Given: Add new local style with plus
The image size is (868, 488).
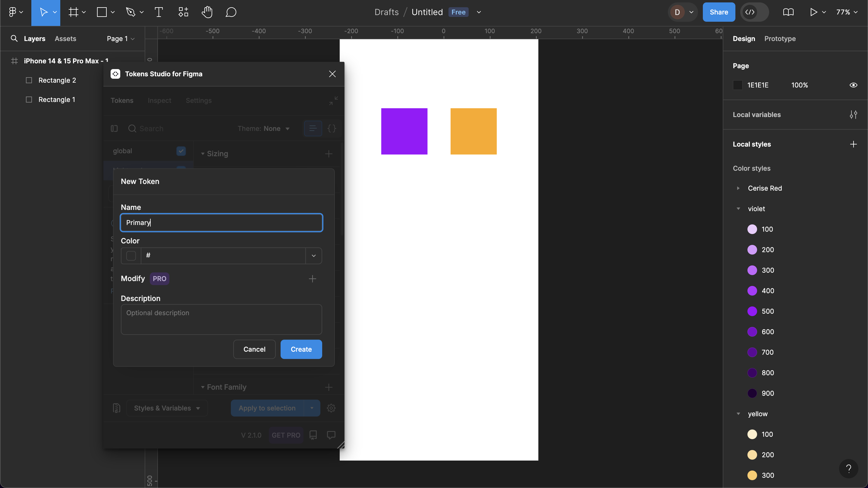Looking at the screenshot, I should pyautogui.click(x=853, y=144).
